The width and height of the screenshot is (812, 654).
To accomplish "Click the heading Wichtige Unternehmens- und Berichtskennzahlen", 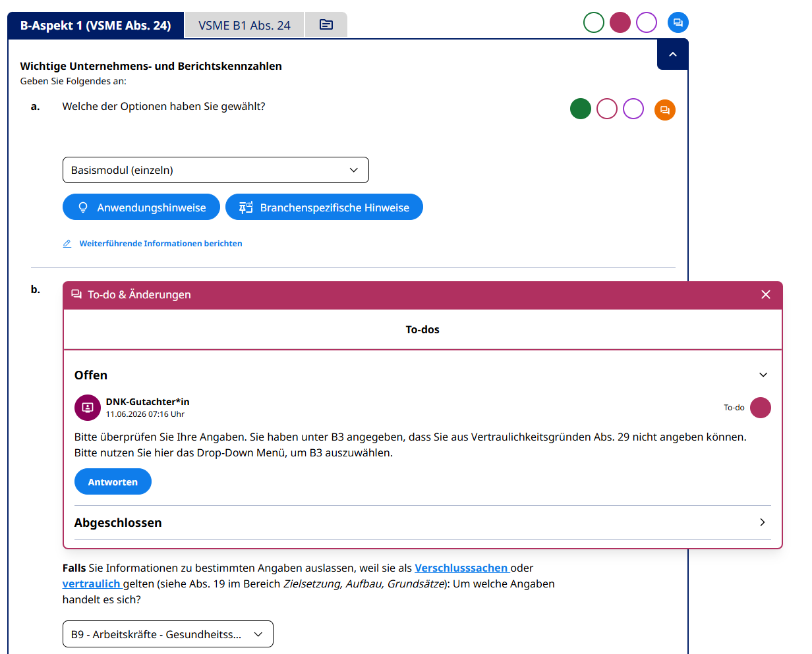I will point(151,66).
